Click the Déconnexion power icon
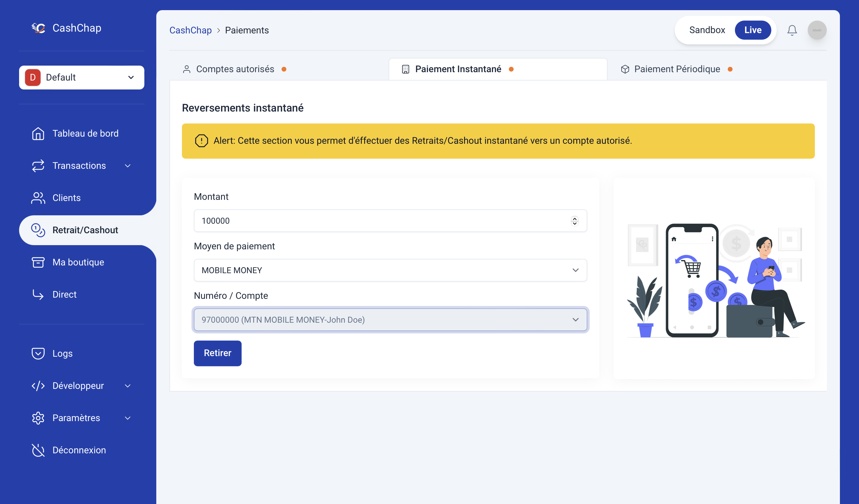Viewport: 859px width, 504px height. [38, 450]
